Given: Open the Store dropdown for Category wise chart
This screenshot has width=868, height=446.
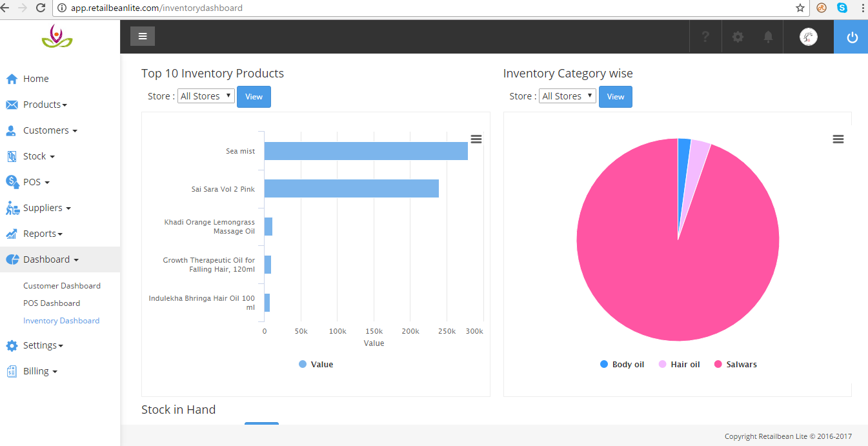Looking at the screenshot, I should tap(567, 96).
